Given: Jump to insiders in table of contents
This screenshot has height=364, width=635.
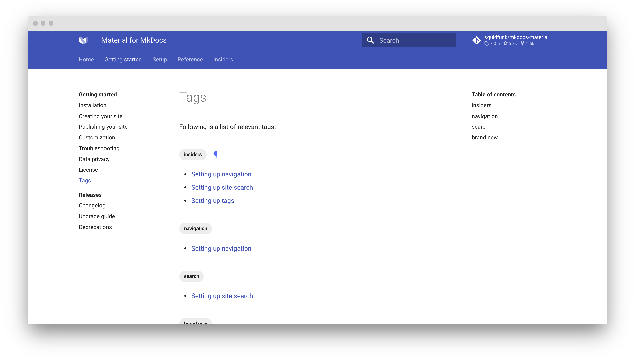Looking at the screenshot, I should (481, 105).
